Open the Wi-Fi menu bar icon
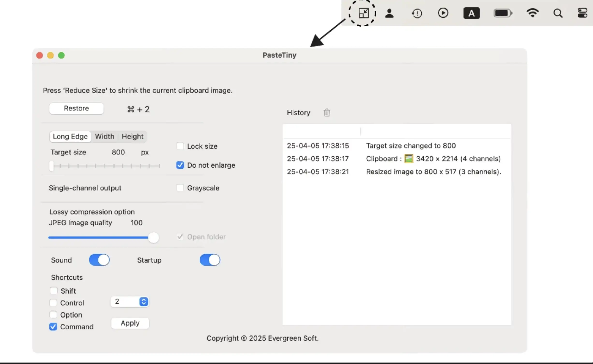 pos(533,13)
